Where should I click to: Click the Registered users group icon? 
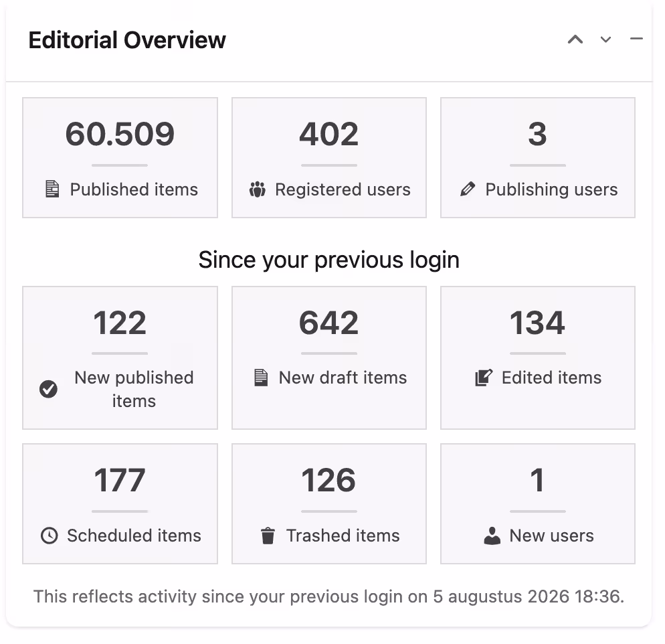point(258,189)
